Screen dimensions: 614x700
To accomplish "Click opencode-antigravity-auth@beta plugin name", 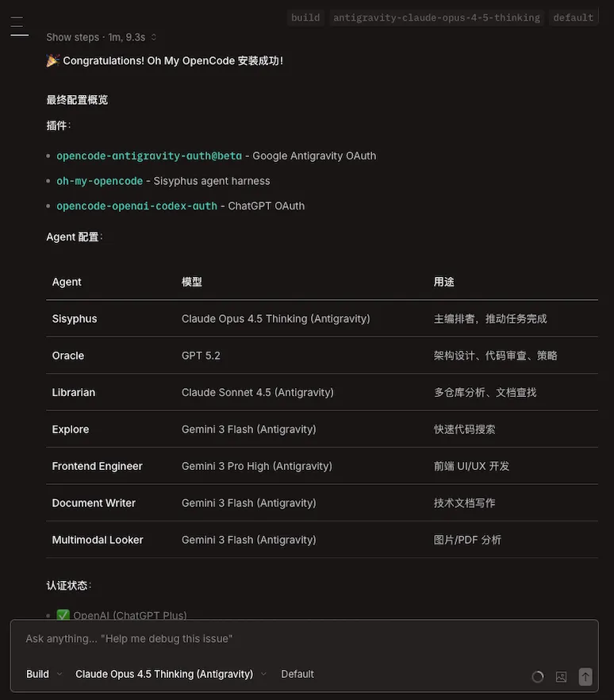I will tap(149, 156).
